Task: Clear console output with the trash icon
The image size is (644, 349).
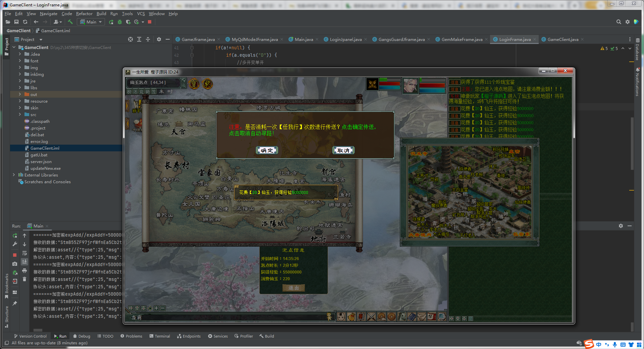Action: coord(24,279)
